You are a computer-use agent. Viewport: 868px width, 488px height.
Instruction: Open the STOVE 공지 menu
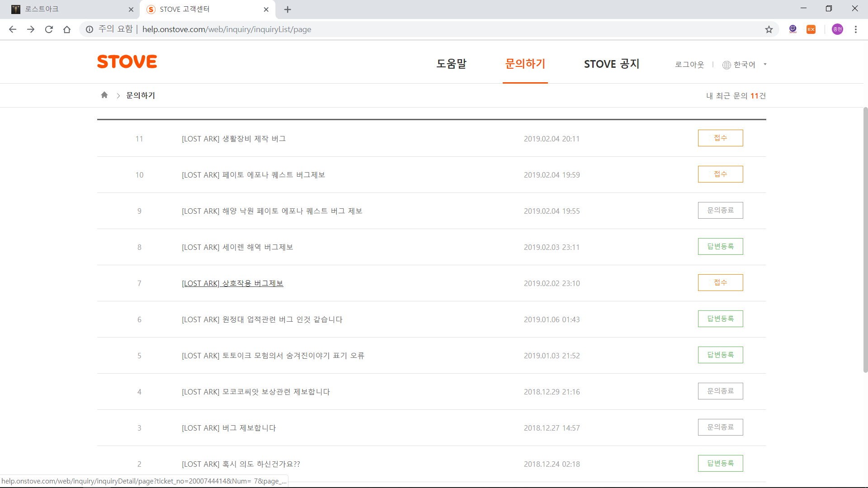pos(611,64)
